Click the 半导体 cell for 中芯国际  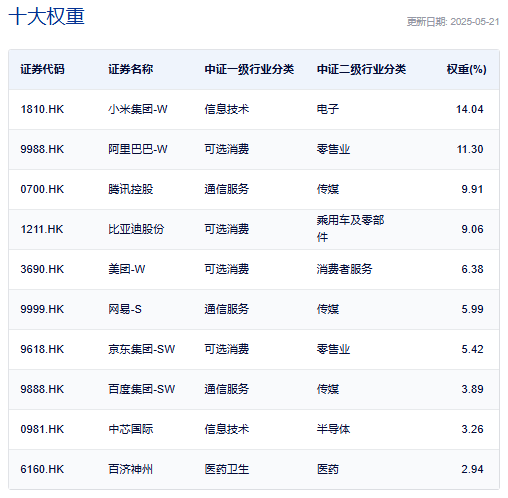pos(333,429)
